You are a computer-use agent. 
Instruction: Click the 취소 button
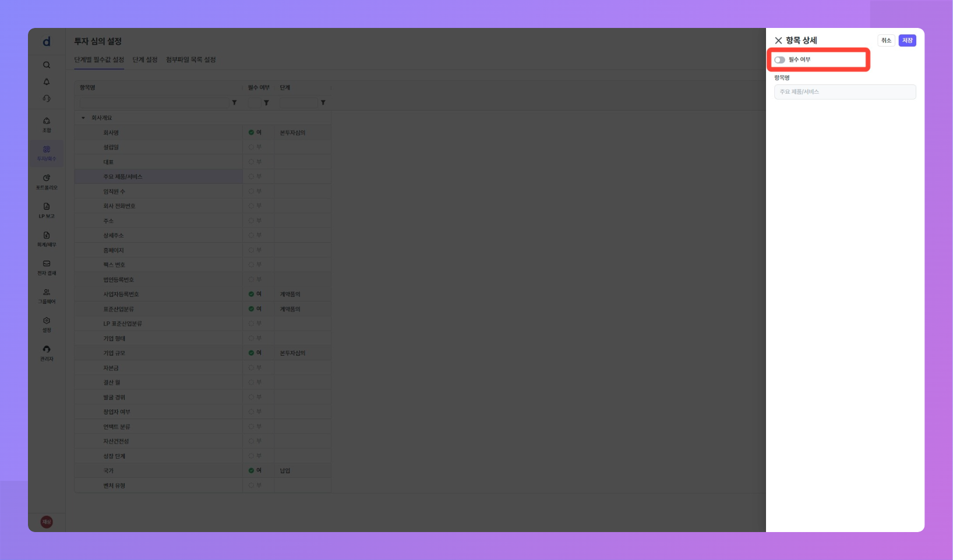pos(886,40)
